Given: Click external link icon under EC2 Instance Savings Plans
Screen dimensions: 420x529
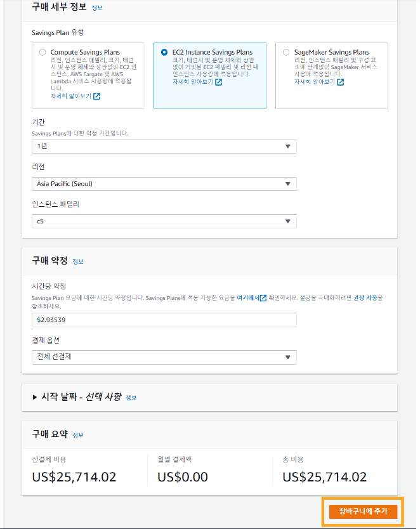Looking at the screenshot, I should point(219,82).
